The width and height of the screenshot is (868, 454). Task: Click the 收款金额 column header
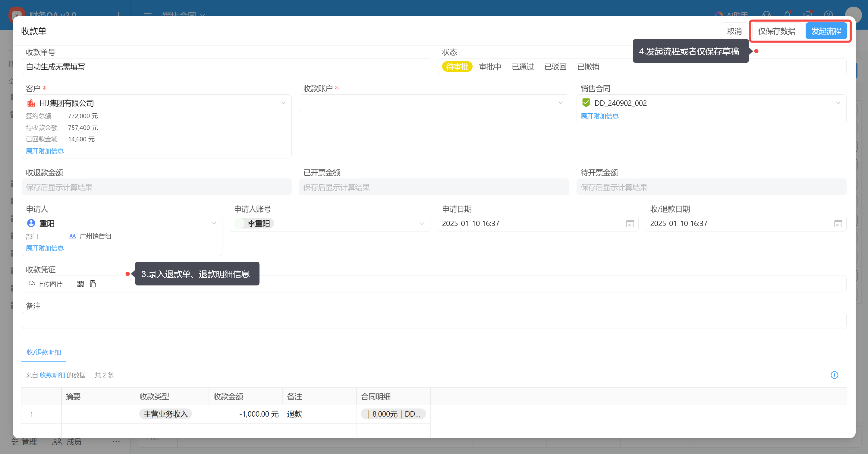[246, 396]
